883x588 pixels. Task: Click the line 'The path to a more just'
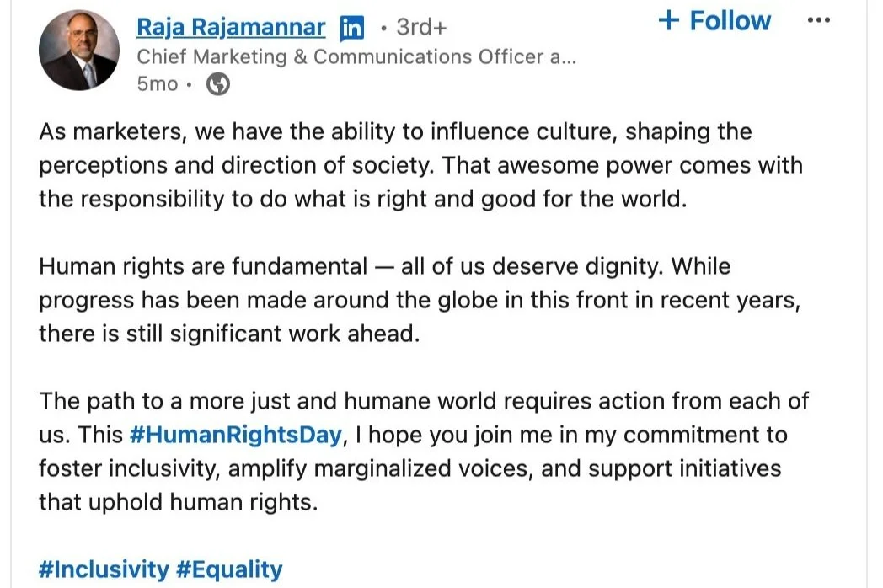click(x=423, y=401)
